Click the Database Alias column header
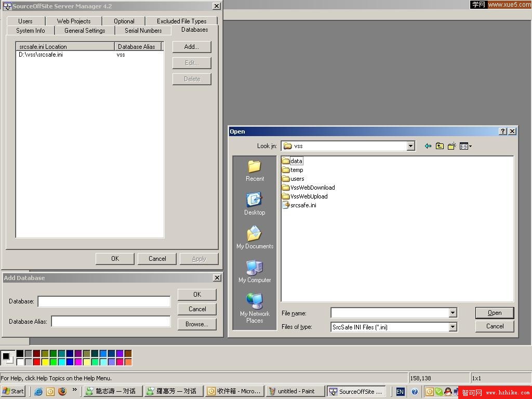The height and width of the screenshot is (399, 532). (x=138, y=46)
